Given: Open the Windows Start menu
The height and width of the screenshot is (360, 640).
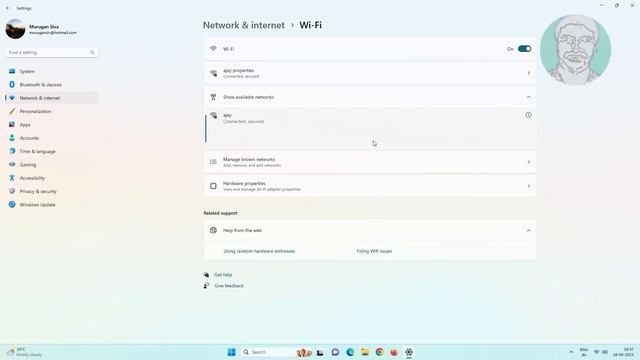Looking at the screenshot, I should click(231, 352).
